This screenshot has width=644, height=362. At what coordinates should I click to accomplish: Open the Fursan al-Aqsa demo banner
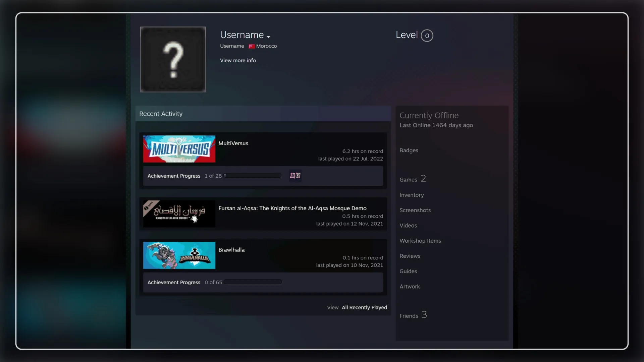point(179,214)
